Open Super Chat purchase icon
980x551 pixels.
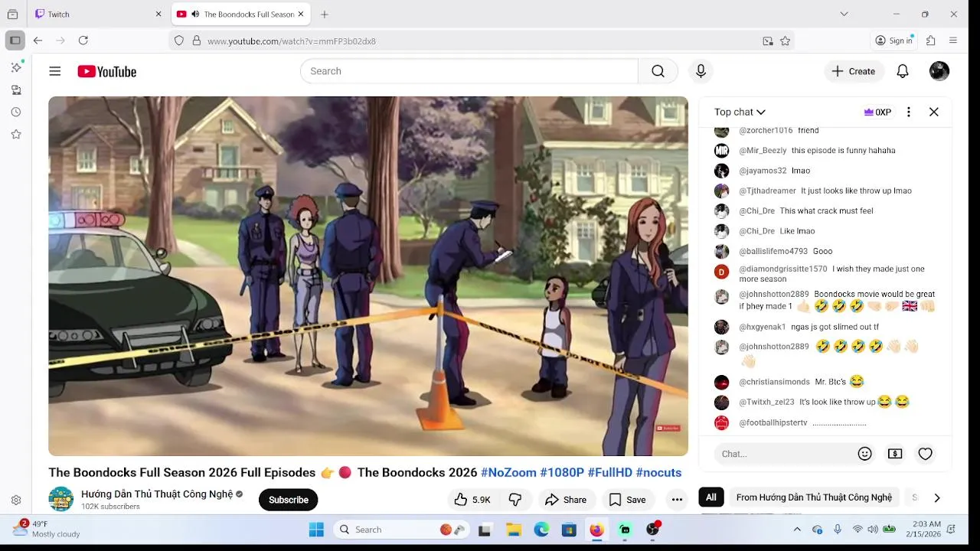(895, 454)
